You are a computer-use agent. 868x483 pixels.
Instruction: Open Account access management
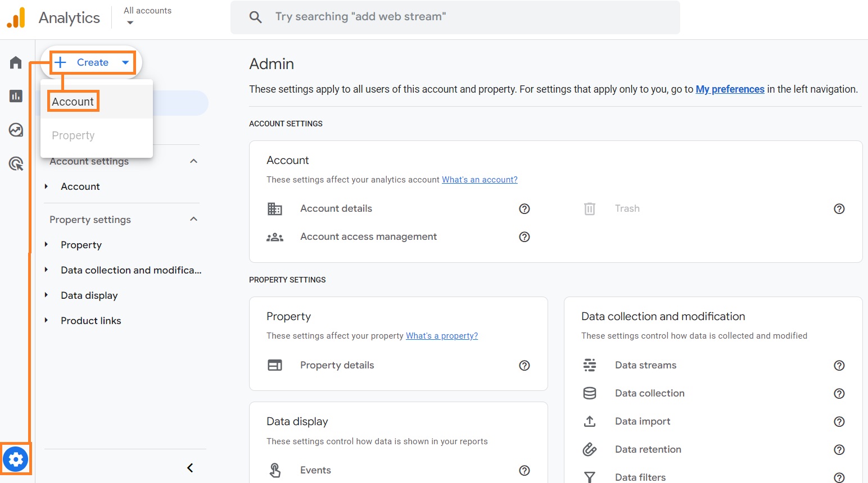(x=368, y=236)
